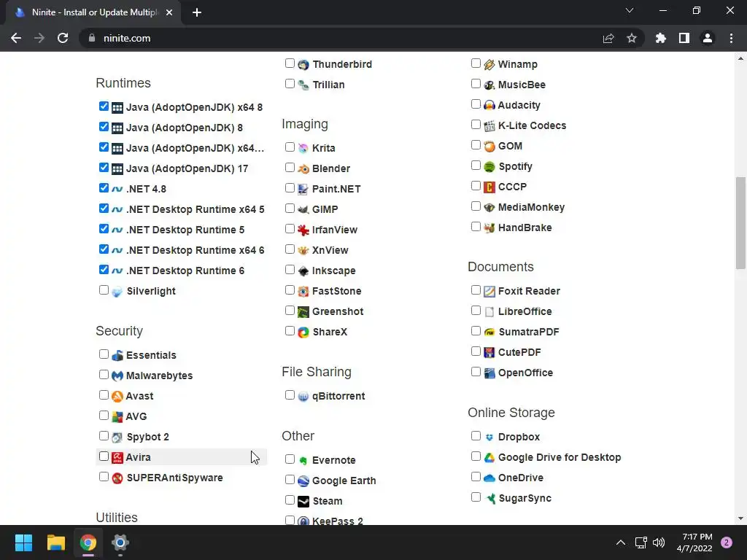Bookmark this page with star icon
This screenshot has width=747, height=560.
click(x=632, y=38)
